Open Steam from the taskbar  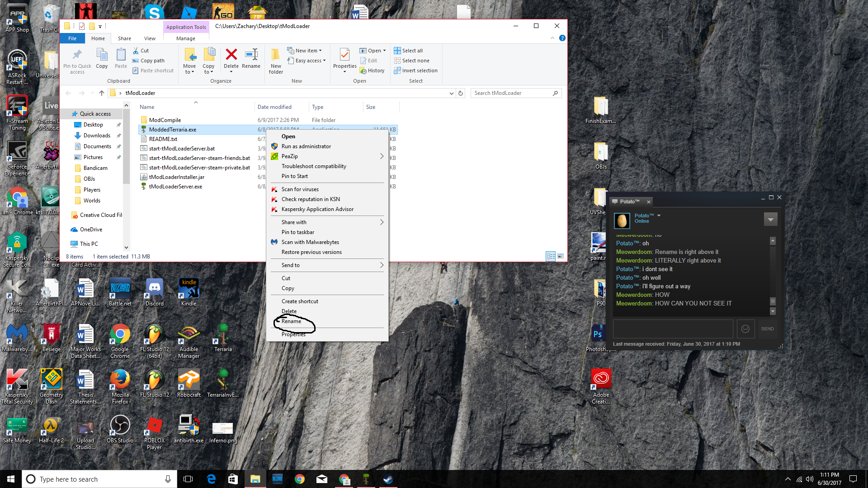[388, 479]
